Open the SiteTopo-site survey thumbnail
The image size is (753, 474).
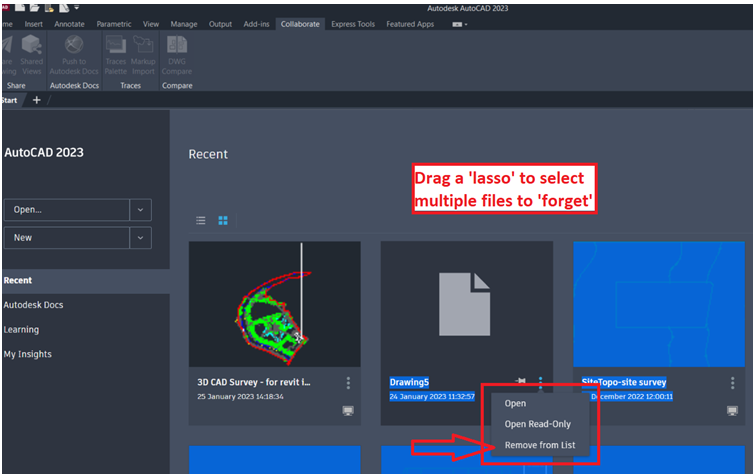(x=659, y=304)
